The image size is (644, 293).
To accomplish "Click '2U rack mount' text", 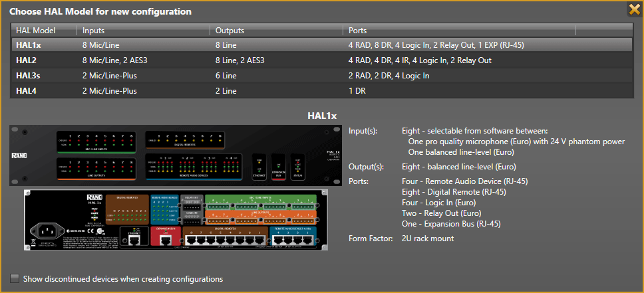I will [428, 238].
